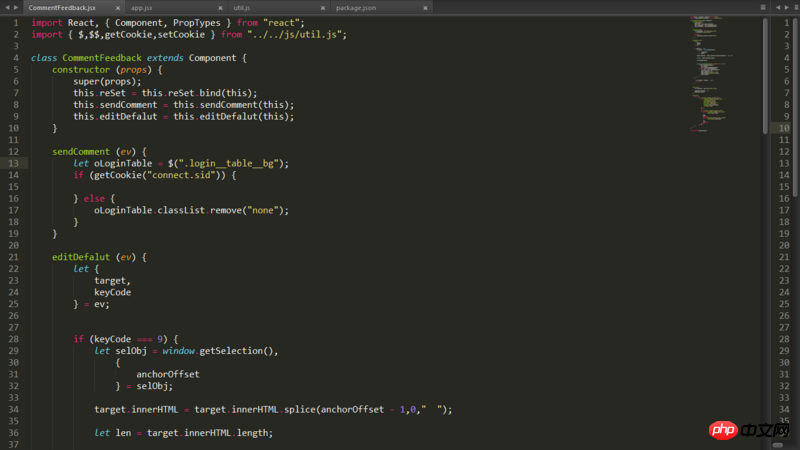Click line number 13 in the left gutter
Image resolution: width=800 pixels, height=450 pixels.
click(x=14, y=163)
